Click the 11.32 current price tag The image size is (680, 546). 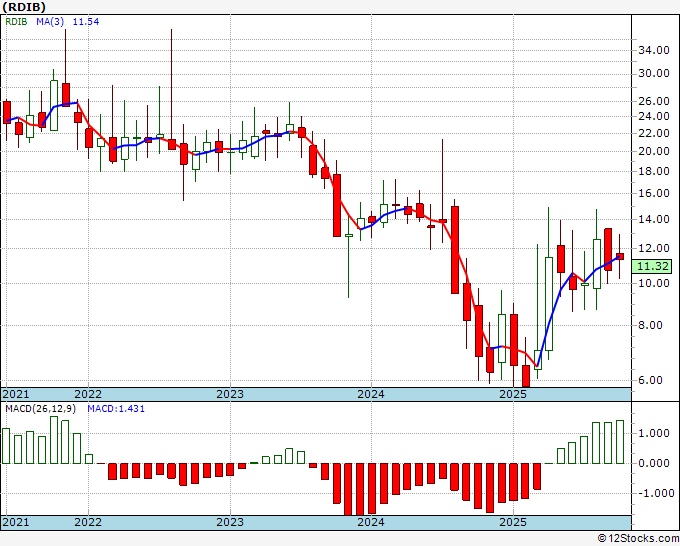(x=651, y=266)
